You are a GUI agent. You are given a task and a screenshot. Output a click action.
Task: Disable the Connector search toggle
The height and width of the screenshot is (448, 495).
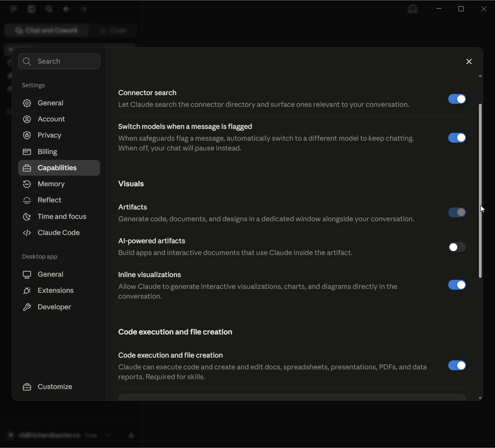click(x=457, y=99)
